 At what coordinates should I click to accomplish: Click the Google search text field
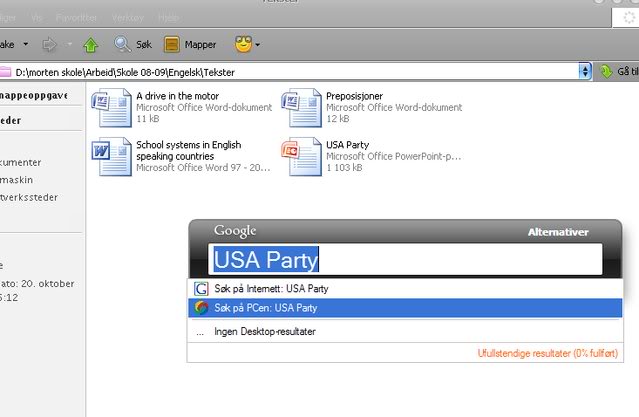coord(405,259)
